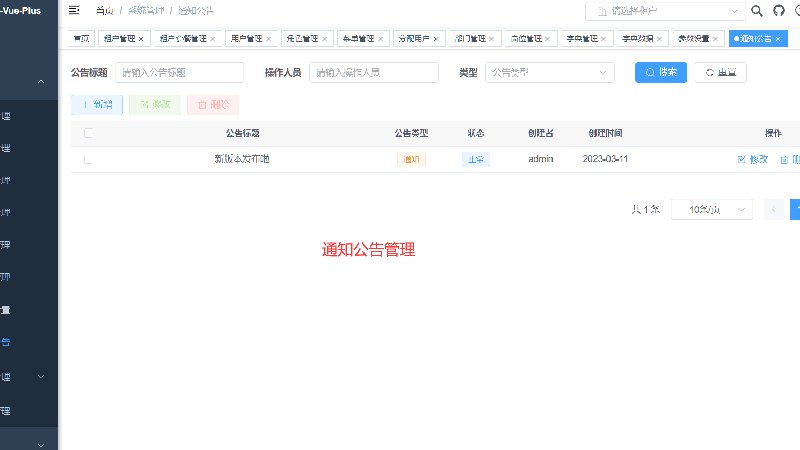Screen dimensions: 800x450
Task: Close the active 通知公告 tab via its ×
Action: [x=778, y=39]
